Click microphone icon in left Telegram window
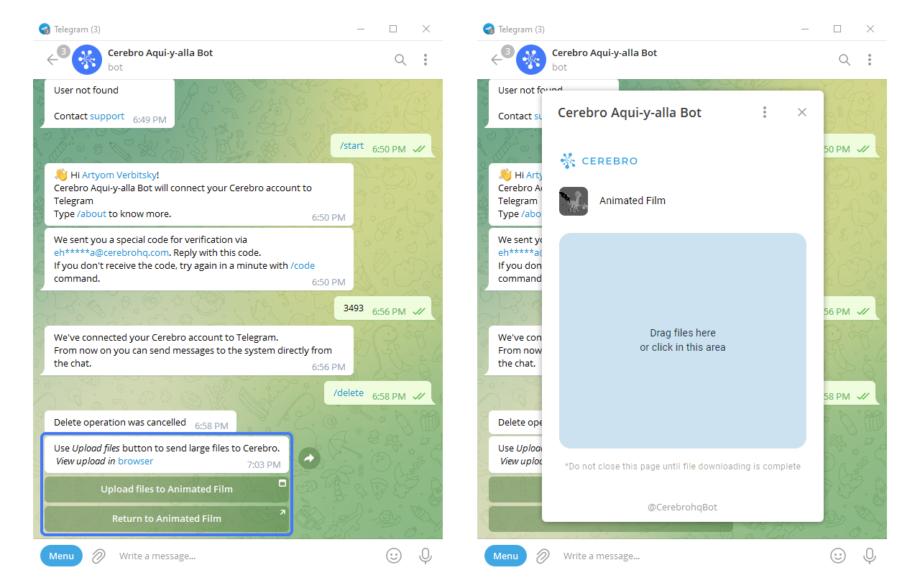 pos(425,556)
